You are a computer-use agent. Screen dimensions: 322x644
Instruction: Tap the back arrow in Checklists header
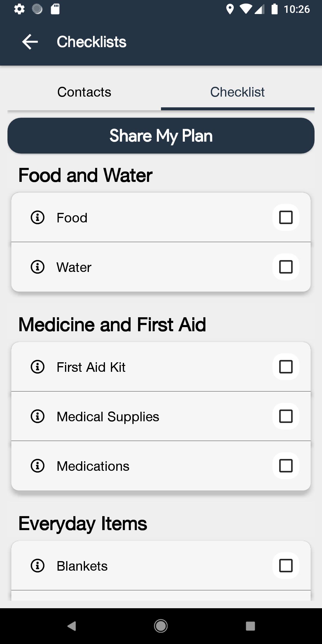pos(30,41)
